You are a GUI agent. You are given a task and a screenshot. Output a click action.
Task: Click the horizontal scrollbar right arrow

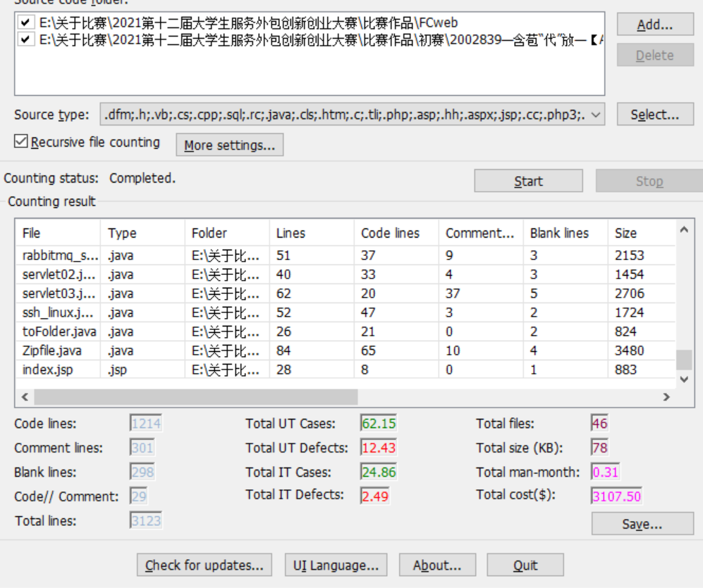tap(666, 397)
